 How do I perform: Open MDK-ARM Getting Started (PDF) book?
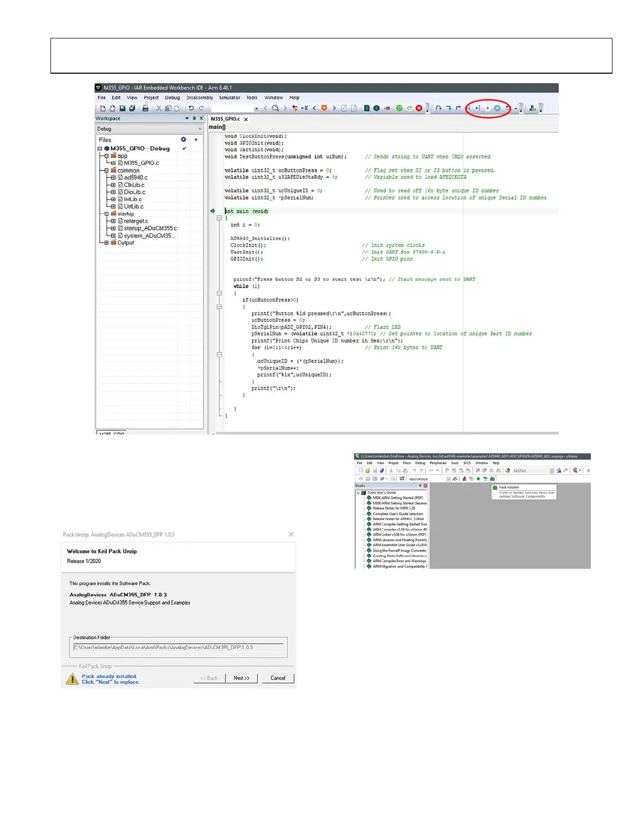398,498
